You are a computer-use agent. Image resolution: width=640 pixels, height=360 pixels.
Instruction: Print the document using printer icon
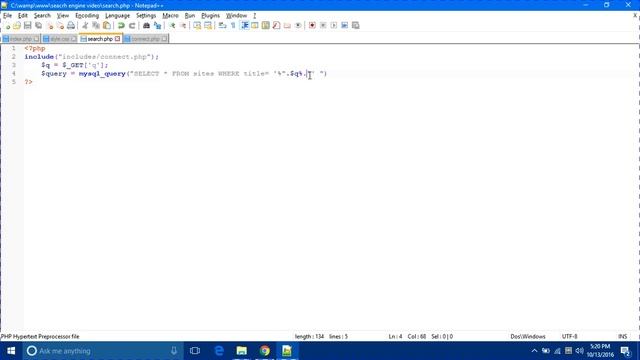point(71,26)
